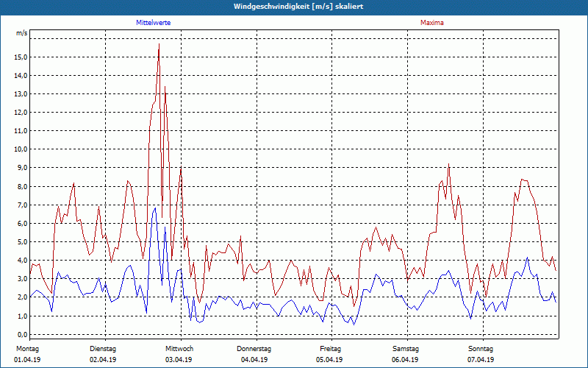Viewport: 588px width, 368px height.
Task: Click the 'Samstag' day label
Action: [x=406, y=349]
